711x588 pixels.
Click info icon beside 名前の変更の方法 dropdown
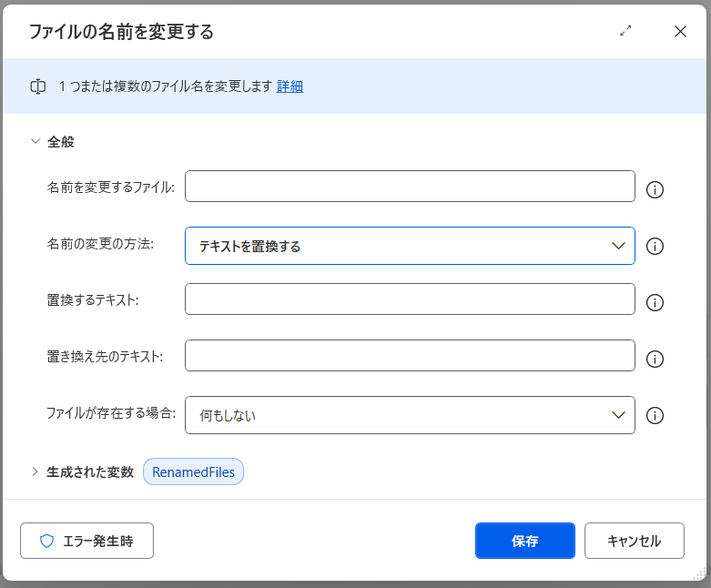click(x=654, y=246)
